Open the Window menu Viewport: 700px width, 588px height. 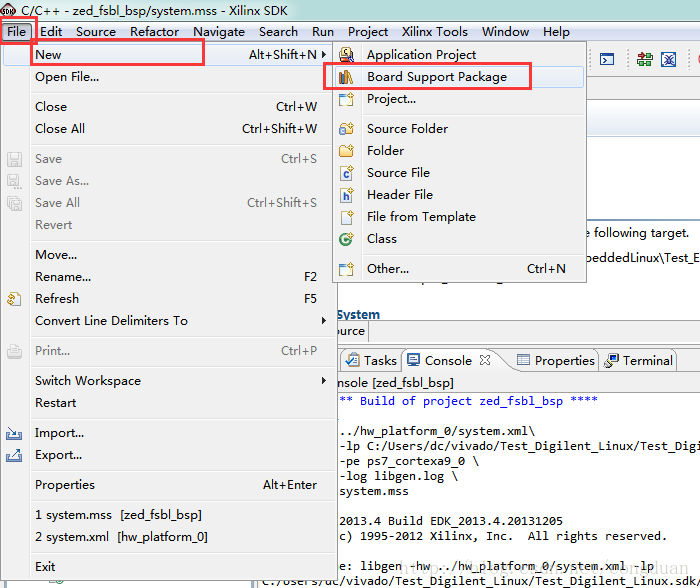(505, 32)
